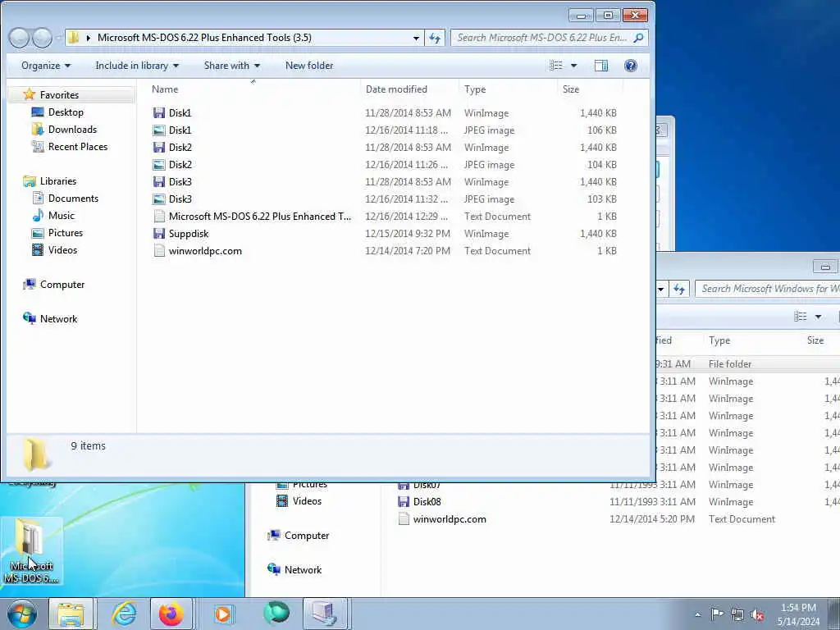840x630 pixels.
Task: Select Favorites in the navigation pane
Action: (x=59, y=95)
